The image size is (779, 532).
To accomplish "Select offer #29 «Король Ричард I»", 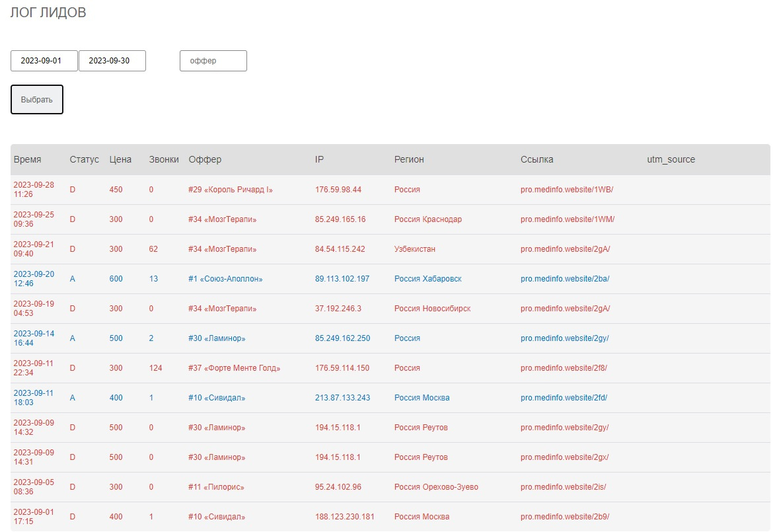I will [231, 189].
